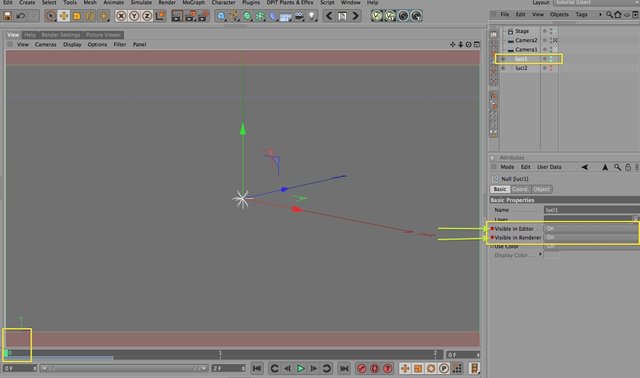
Task: Click the Undo arrow icon
Action: pyautogui.click(x=20, y=16)
